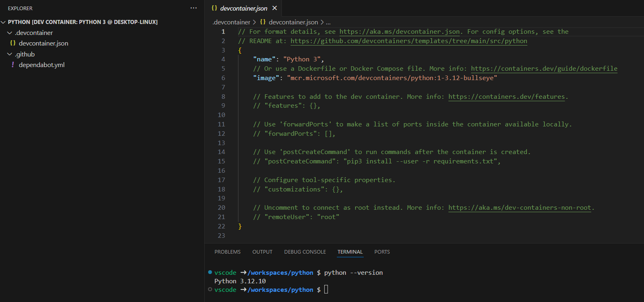644x302 pixels.
Task: Click the exclamation icon beside dependabot.yml
Action: pos(13,65)
